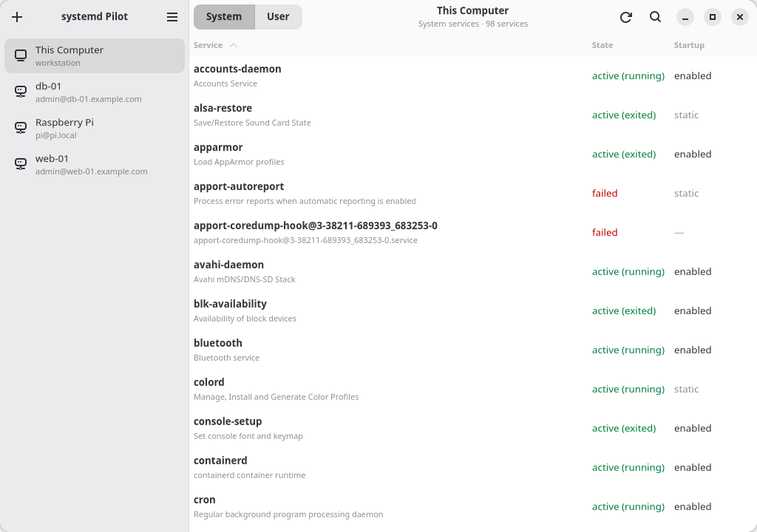Click 'System services · 98 services' subtitle
757x532 pixels.
[472, 24]
